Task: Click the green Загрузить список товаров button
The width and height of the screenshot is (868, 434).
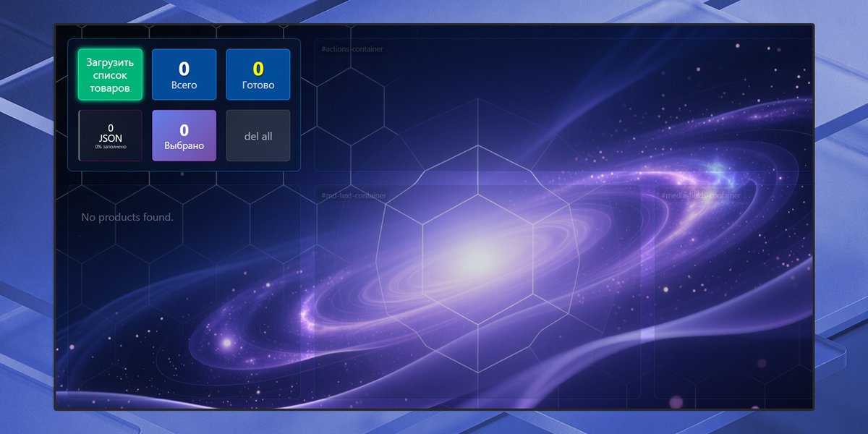Action: tap(109, 75)
